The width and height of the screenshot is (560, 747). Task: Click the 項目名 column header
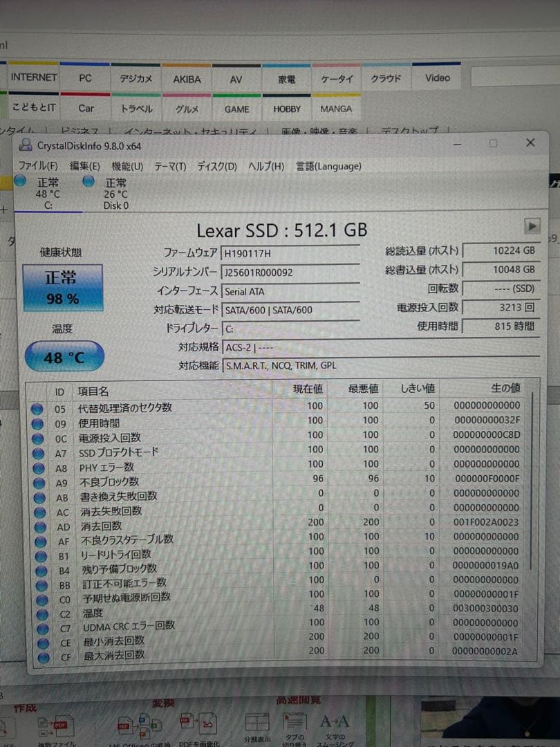pos(172,391)
